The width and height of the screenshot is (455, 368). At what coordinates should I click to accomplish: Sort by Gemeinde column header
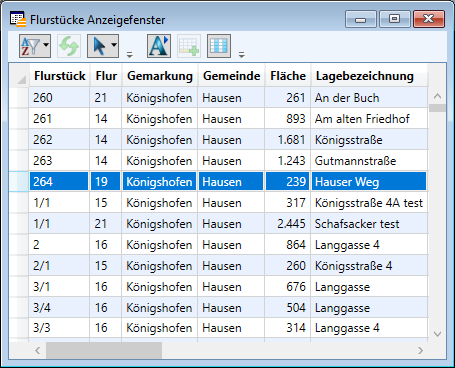click(x=232, y=76)
